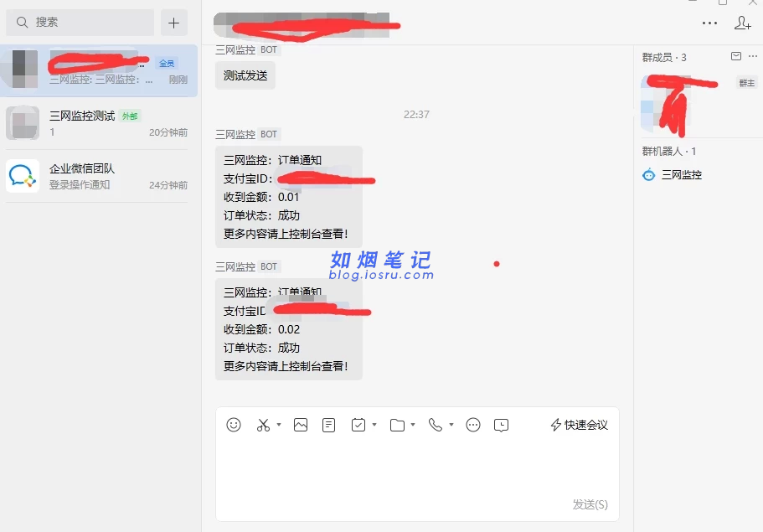Open the document/note icon in the toolbar
The height and width of the screenshot is (532, 763).
[x=329, y=425]
